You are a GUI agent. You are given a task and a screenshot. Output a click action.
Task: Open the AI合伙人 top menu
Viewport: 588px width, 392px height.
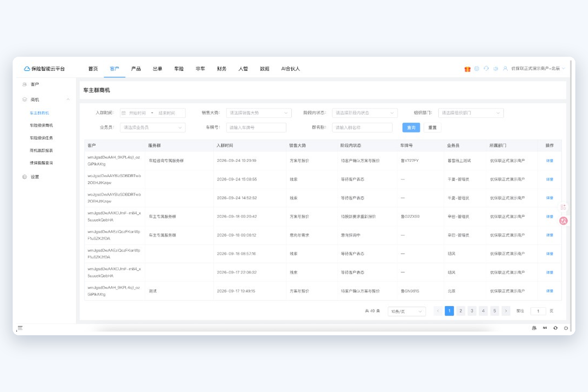tap(291, 69)
